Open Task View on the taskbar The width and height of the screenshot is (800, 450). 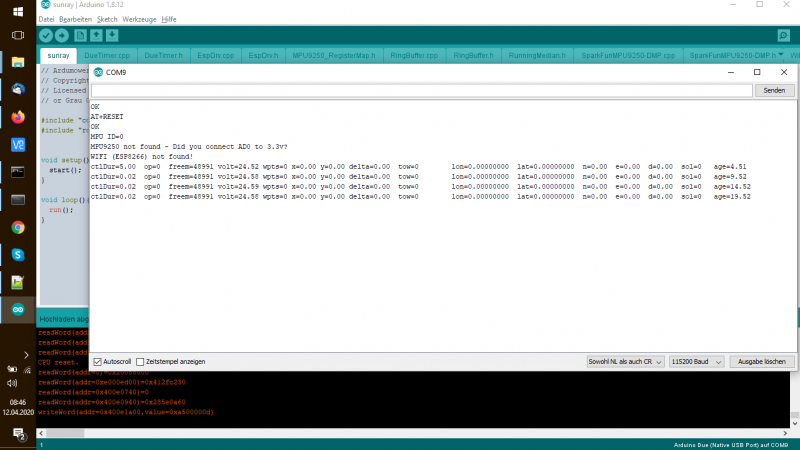click(x=18, y=35)
